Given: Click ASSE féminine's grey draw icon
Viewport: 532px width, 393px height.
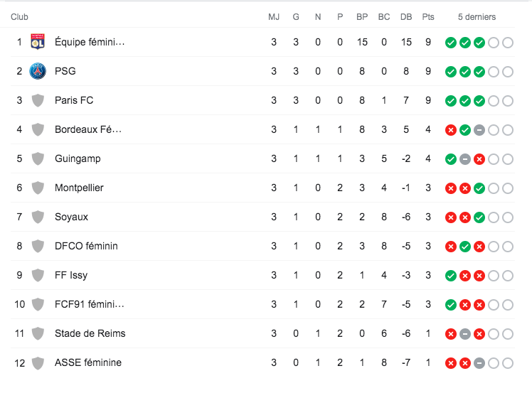Looking at the screenshot, I should pyautogui.click(x=479, y=363).
